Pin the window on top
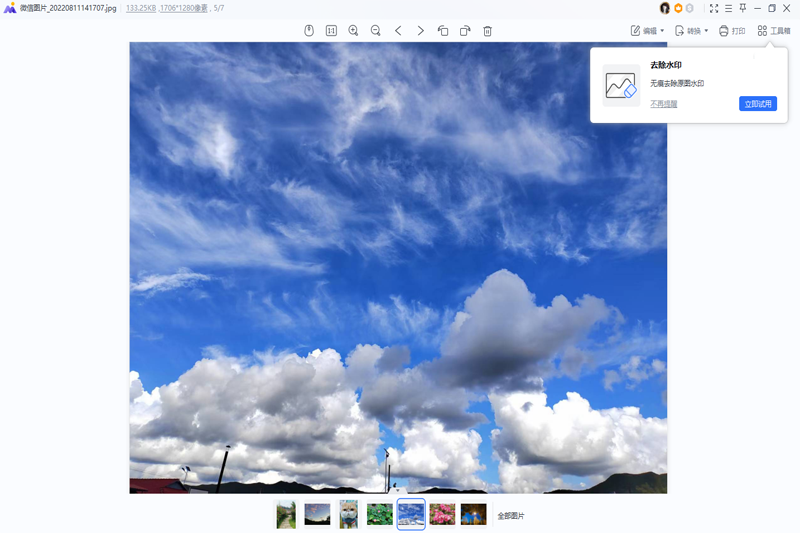This screenshot has height=533, width=800. pyautogui.click(x=743, y=8)
